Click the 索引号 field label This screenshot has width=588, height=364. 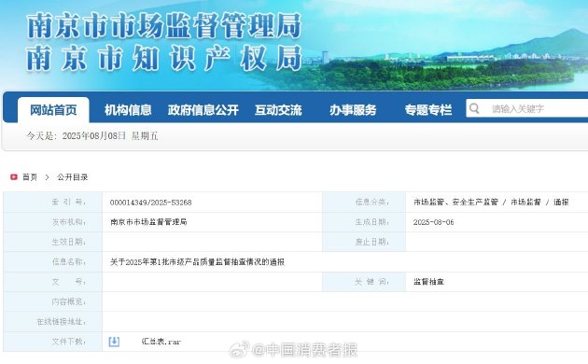click(68, 202)
